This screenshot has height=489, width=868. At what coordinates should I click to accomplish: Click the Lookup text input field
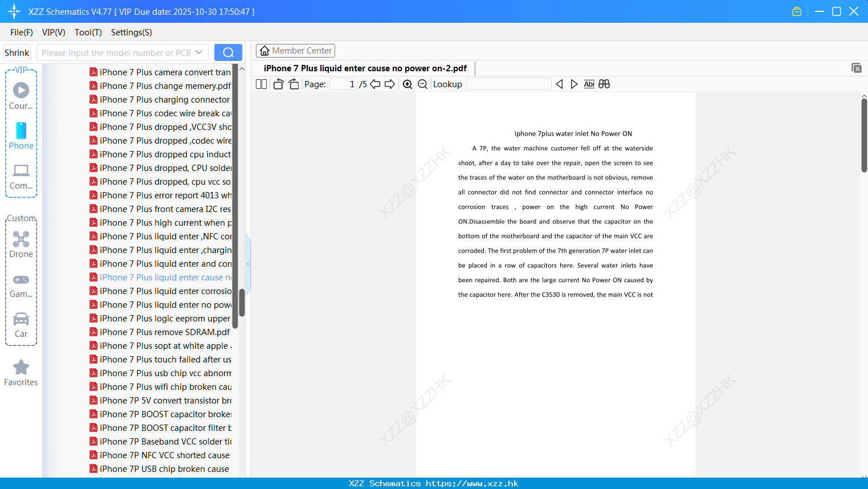[x=508, y=84]
